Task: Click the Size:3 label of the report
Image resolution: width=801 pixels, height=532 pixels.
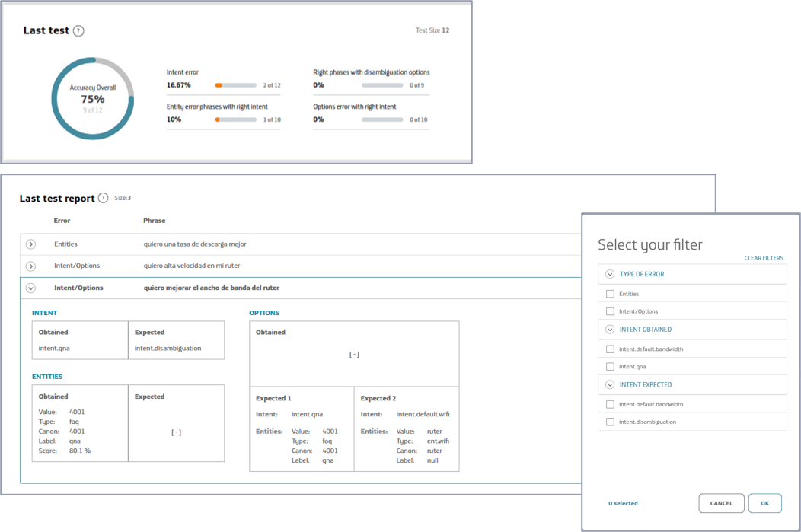Action: point(123,198)
